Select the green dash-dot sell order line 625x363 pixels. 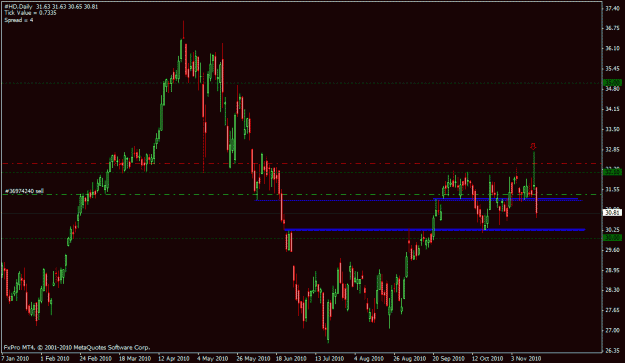click(x=301, y=194)
